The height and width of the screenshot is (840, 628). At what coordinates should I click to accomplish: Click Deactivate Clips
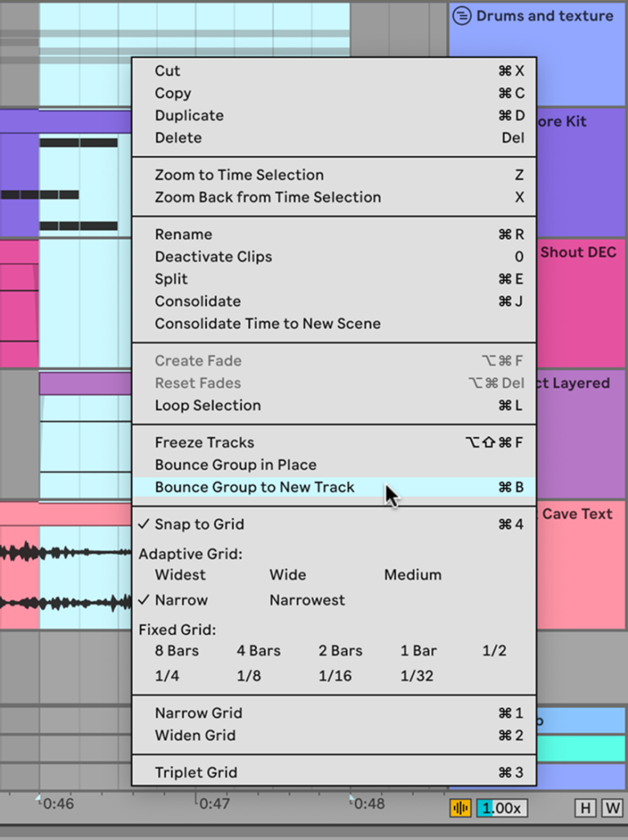(x=213, y=257)
